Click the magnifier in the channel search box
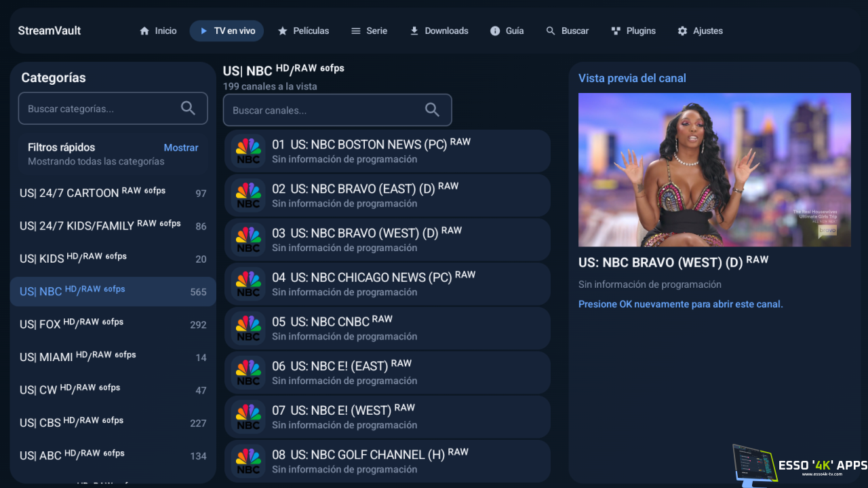The image size is (868, 488). coord(432,110)
